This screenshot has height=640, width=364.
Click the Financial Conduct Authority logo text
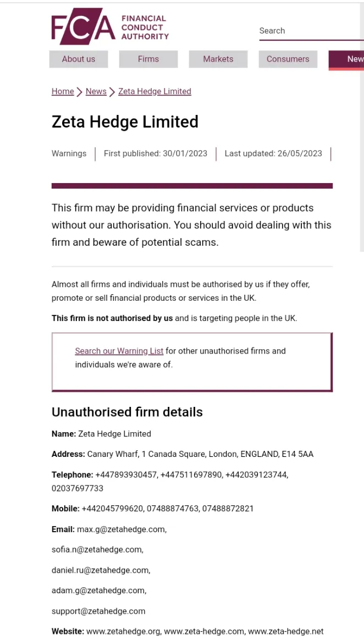tap(145, 27)
